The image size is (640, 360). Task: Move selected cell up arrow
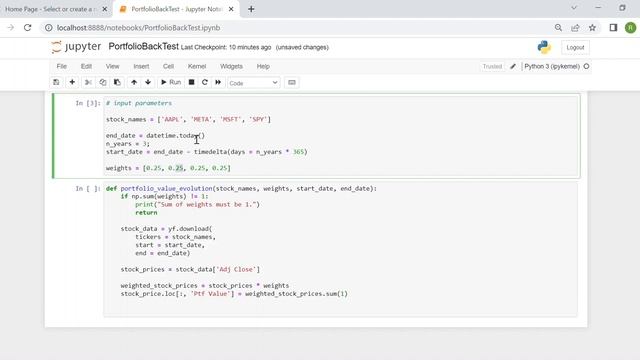pyautogui.click(x=134, y=82)
